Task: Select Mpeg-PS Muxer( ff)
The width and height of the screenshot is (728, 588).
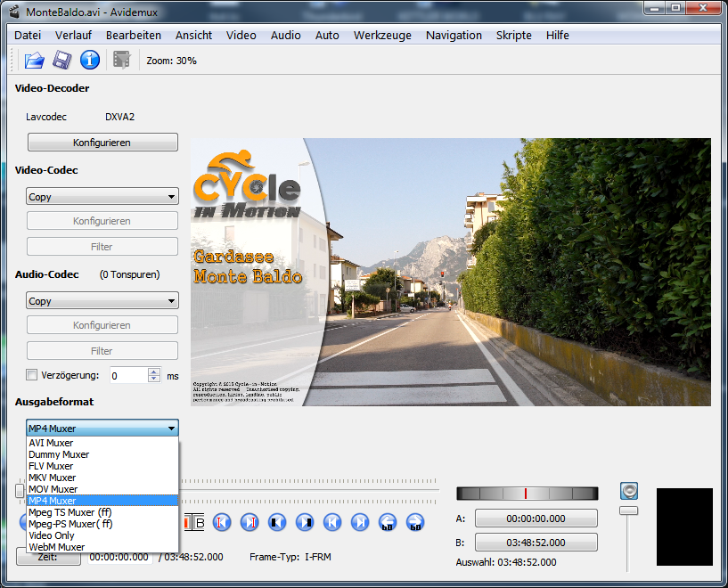Action: (x=102, y=524)
